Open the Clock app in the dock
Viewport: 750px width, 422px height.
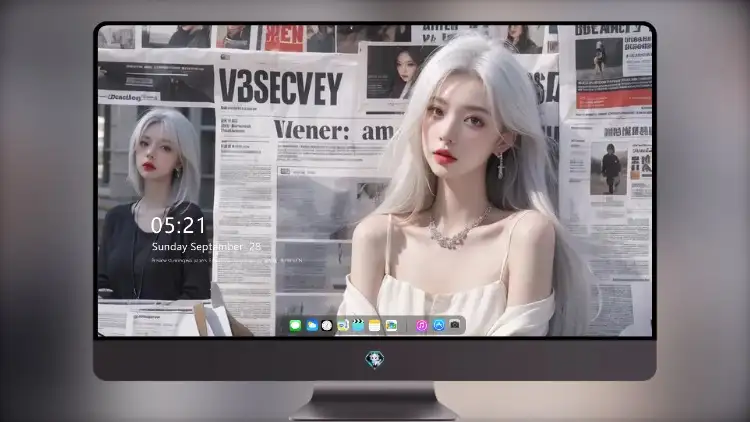coord(327,326)
